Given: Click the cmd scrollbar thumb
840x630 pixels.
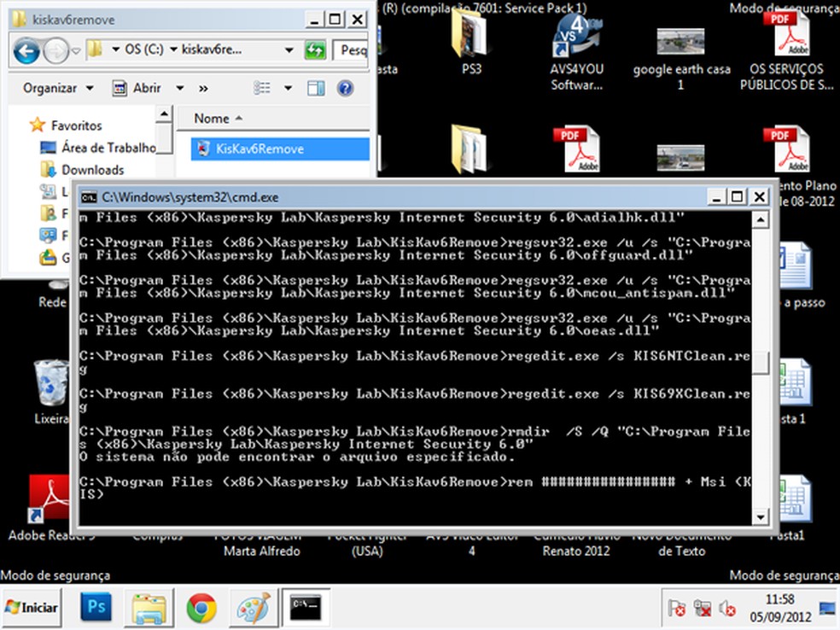Looking at the screenshot, I should [760, 363].
